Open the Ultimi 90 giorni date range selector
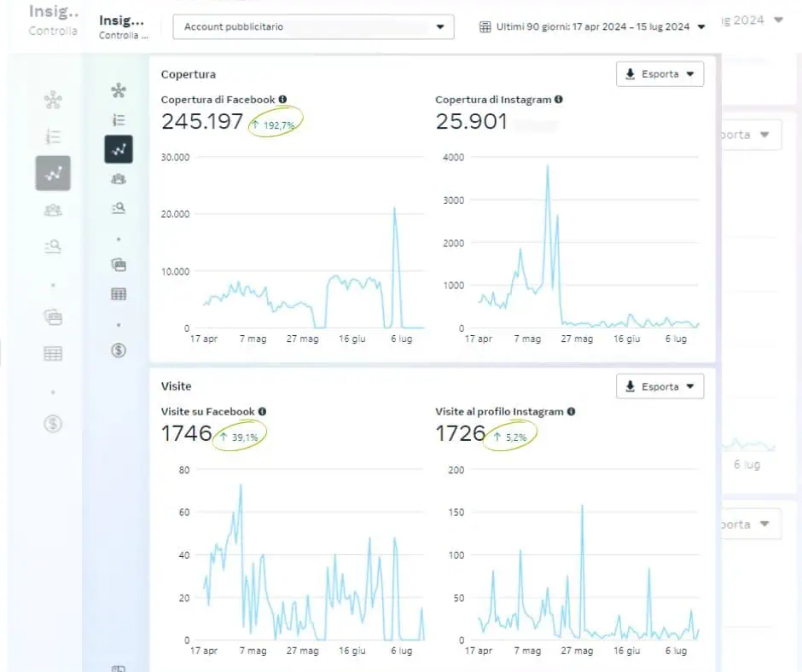The width and height of the screenshot is (802, 672). 592,26
